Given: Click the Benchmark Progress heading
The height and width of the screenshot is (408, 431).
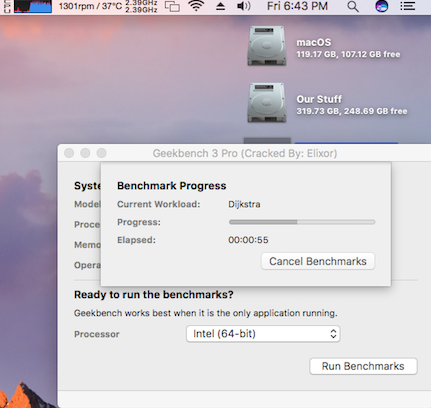Looking at the screenshot, I should (171, 186).
